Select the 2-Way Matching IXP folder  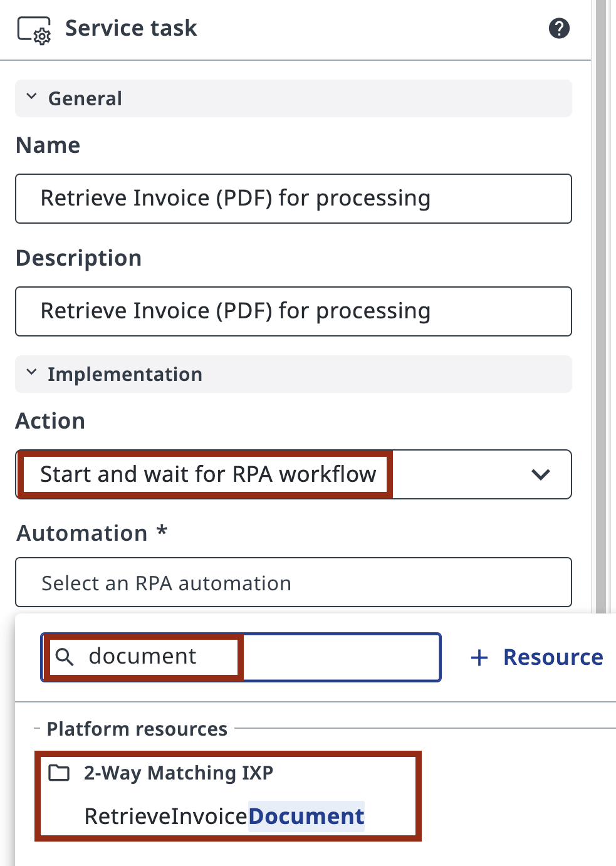point(179,773)
